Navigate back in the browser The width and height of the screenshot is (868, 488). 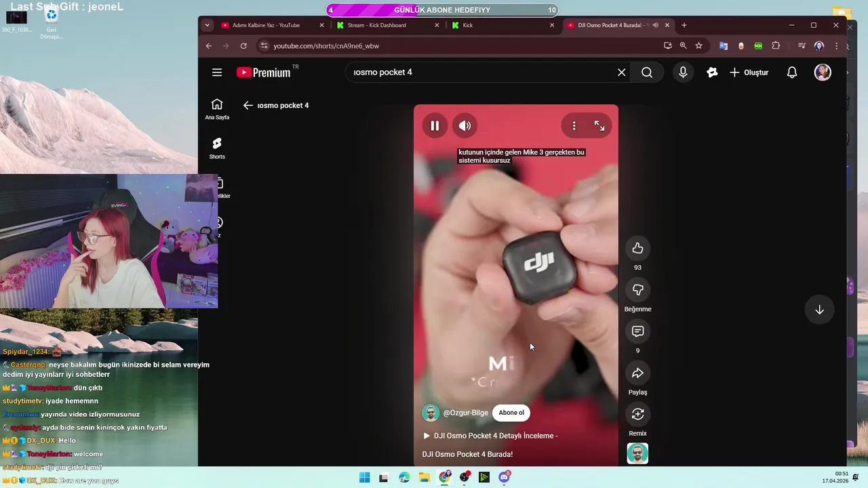209,46
